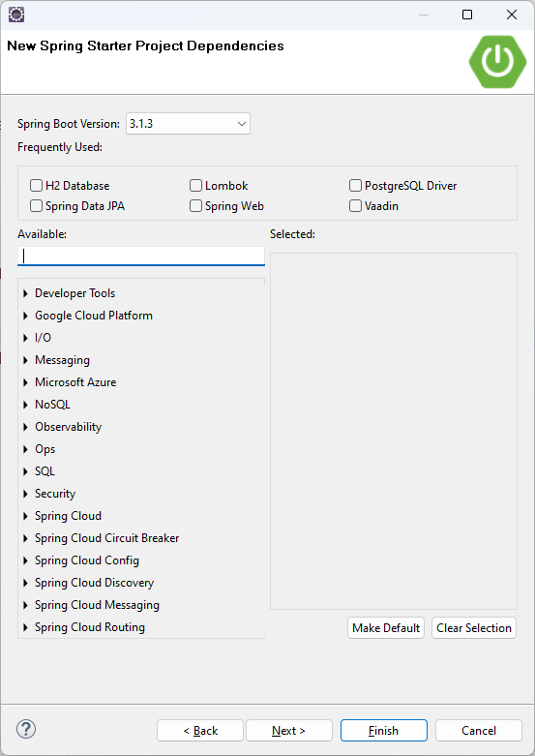Expand the Spring Cloud arrow

(x=25, y=516)
